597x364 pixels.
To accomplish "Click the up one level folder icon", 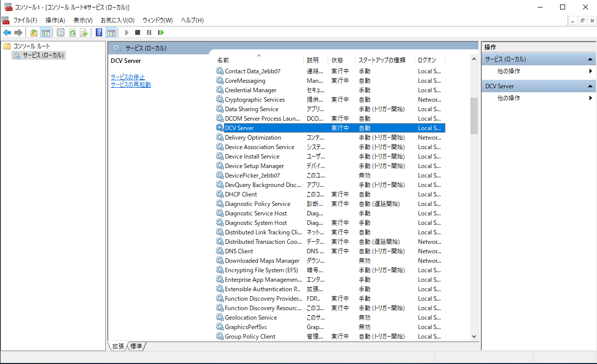I will point(34,32).
